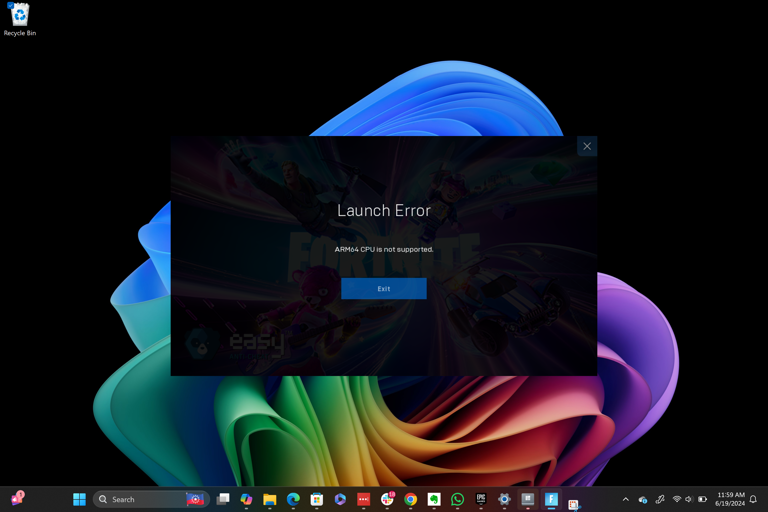Image resolution: width=768 pixels, height=512 pixels.
Task: Switch to Epic Games Launcher in taskbar
Action: (x=481, y=499)
